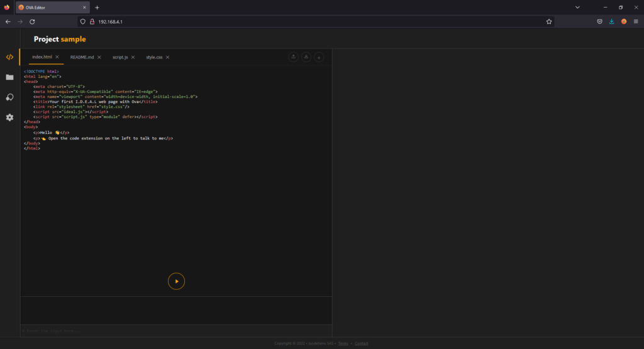Expand the list all tabs chevron
Screen dimensions: 644x349
coord(577,8)
